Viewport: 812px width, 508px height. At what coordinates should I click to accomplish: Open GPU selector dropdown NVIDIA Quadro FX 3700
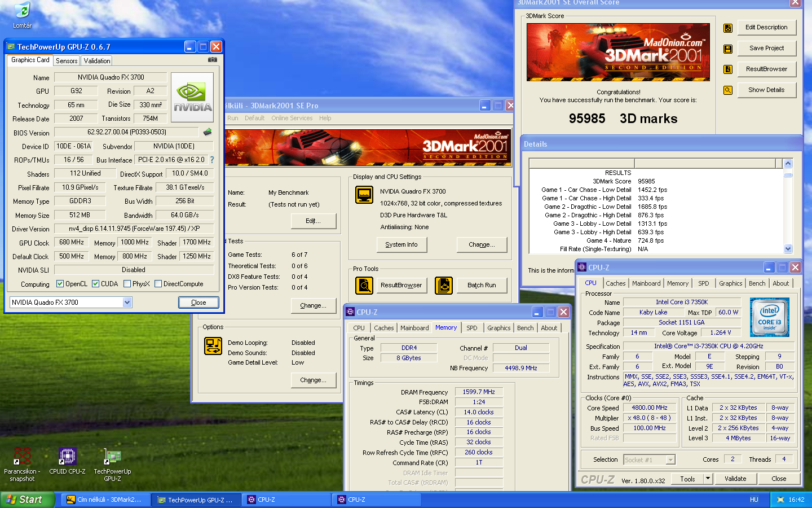pyautogui.click(x=127, y=303)
